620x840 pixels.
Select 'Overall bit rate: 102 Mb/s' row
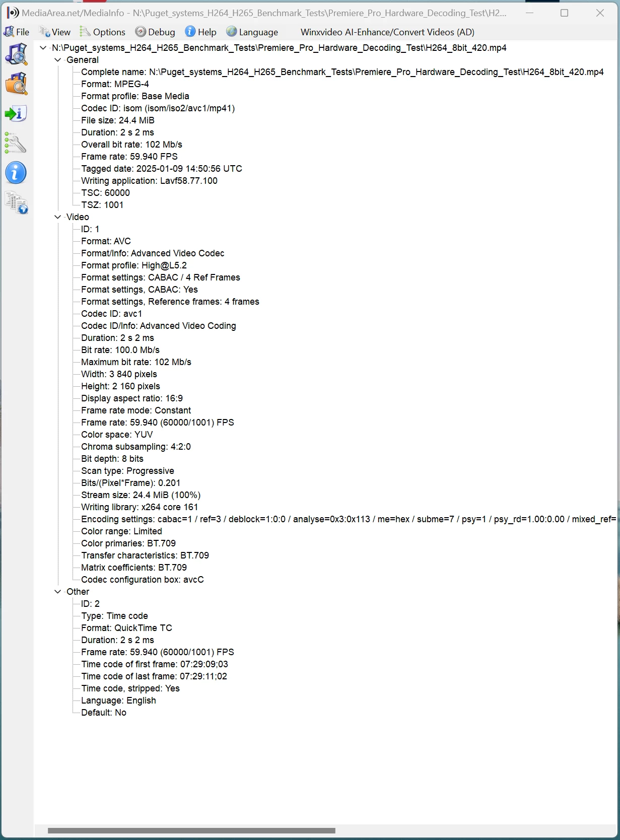coord(131,145)
